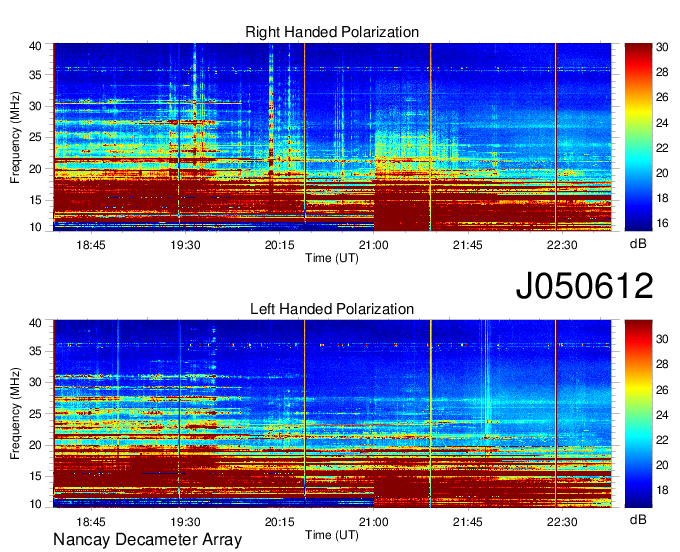Click the top colorbar gradient strip

point(638,137)
